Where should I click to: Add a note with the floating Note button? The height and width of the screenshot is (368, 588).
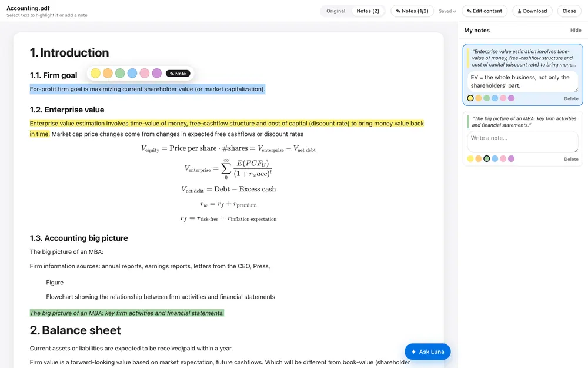tap(178, 74)
